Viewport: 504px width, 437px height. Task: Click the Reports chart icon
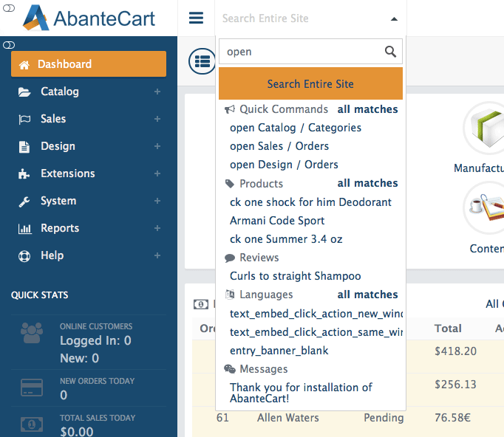(24, 229)
